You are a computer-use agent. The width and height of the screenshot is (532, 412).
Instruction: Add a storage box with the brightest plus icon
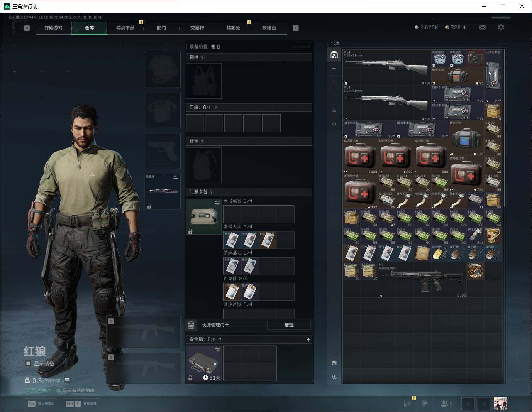[334, 69]
